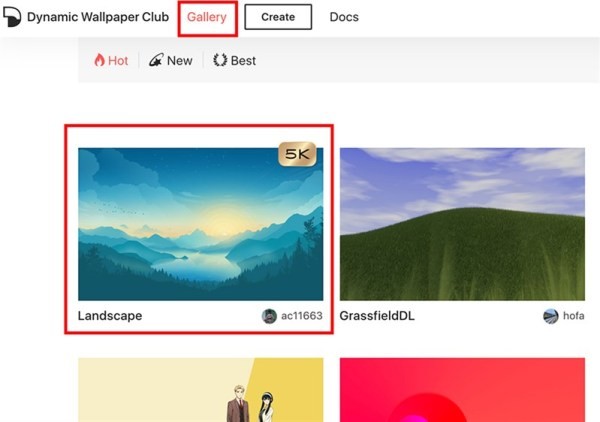Click the Create button
Viewport: 600px width, 422px height.
pyautogui.click(x=278, y=17)
